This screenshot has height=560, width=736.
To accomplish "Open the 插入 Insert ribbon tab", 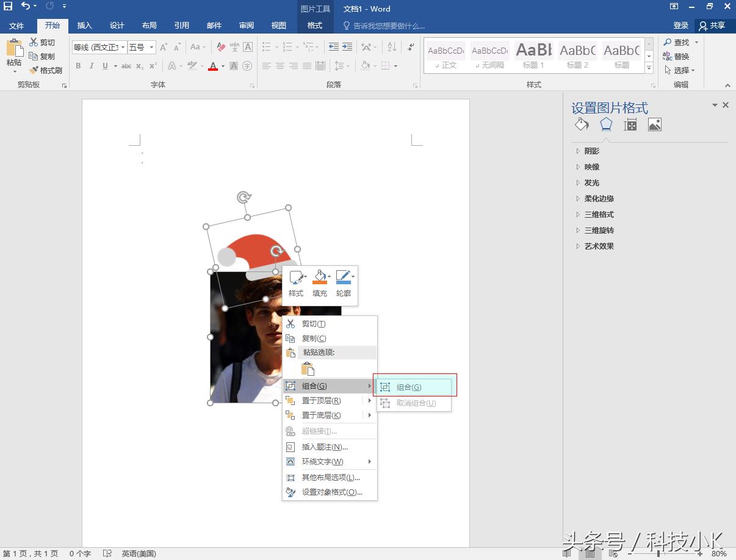I will point(84,25).
